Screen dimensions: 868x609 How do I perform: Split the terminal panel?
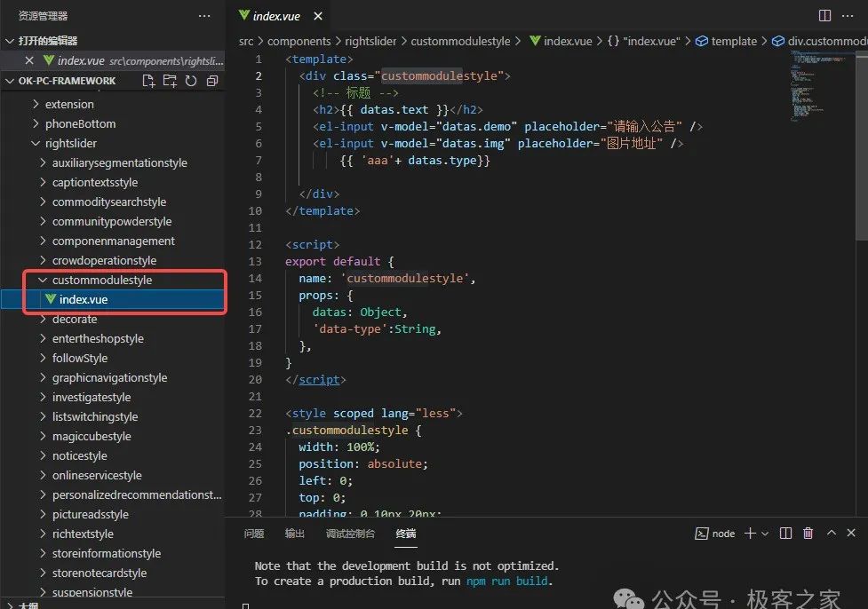coord(785,534)
